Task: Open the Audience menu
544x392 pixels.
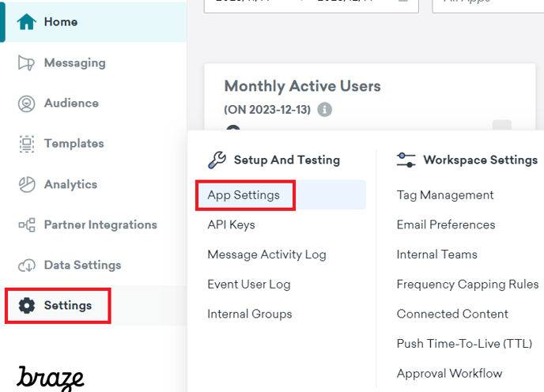Action: pos(71,103)
